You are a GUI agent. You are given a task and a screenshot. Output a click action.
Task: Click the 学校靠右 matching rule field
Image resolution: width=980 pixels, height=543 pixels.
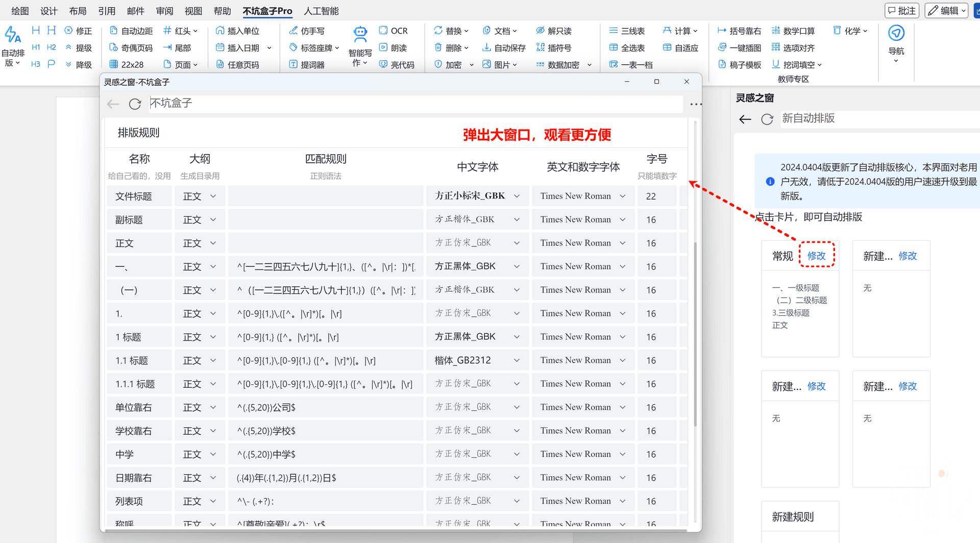(326, 431)
